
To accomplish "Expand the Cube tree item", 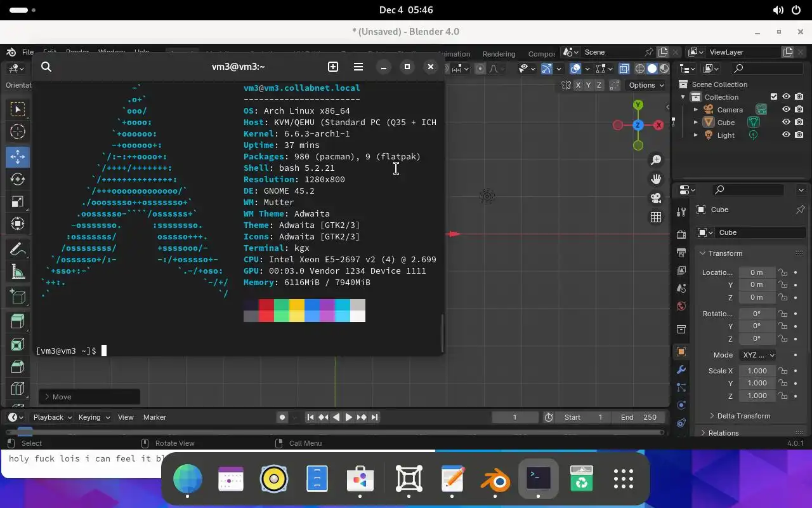I will coord(696,122).
